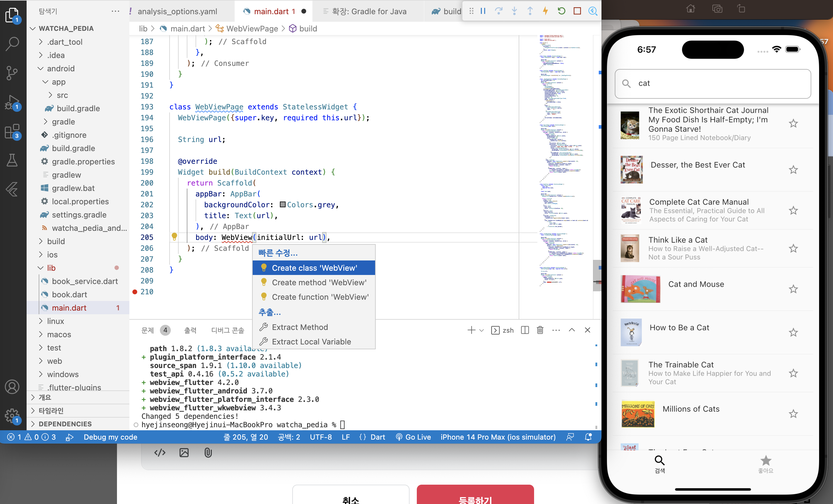Viewport: 833px width, 504px height.
Task: Open Cat and Mouse book cover thumbnail
Action: [x=640, y=289]
